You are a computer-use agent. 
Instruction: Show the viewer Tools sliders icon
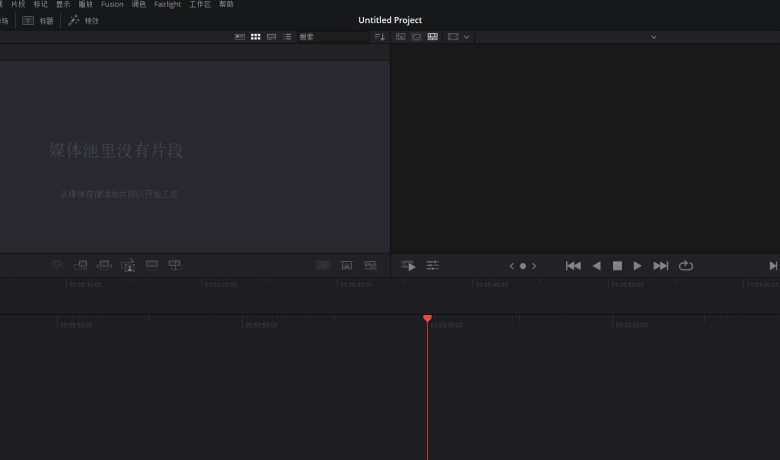pyautogui.click(x=433, y=266)
